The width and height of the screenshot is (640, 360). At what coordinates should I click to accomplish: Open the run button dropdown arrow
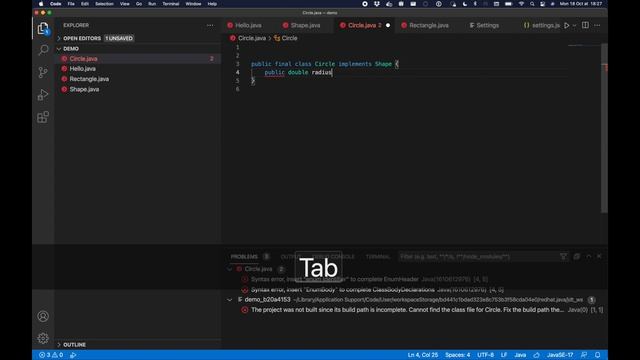click(574, 25)
